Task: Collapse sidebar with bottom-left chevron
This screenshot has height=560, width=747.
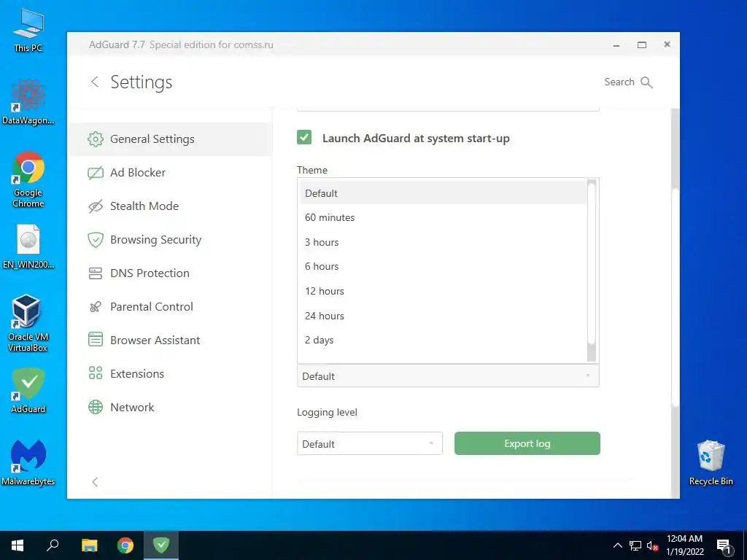Action: coord(95,482)
